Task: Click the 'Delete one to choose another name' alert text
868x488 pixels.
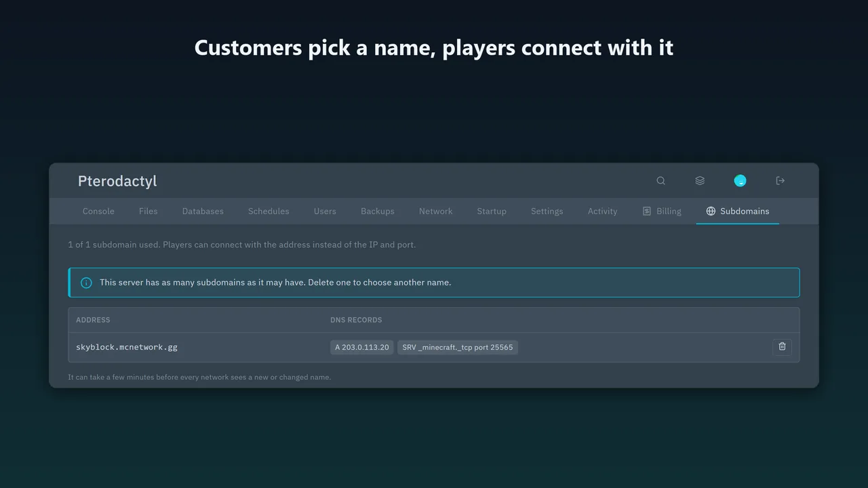Action: tap(379, 283)
